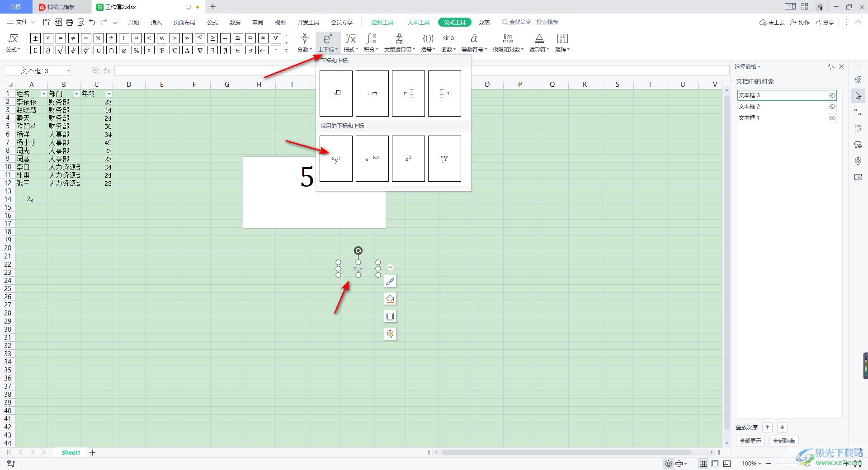868x470 pixels.
Task: Move object up in stacking order
Action: [x=767, y=427]
